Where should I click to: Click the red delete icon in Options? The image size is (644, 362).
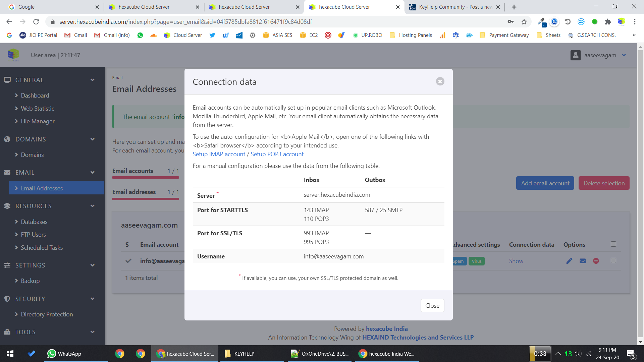click(596, 261)
